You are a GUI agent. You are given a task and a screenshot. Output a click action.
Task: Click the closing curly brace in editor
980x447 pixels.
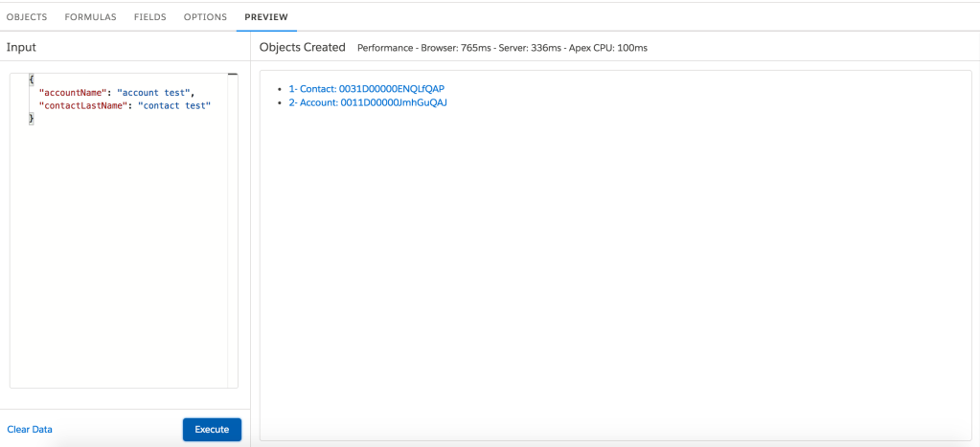[x=32, y=118]
